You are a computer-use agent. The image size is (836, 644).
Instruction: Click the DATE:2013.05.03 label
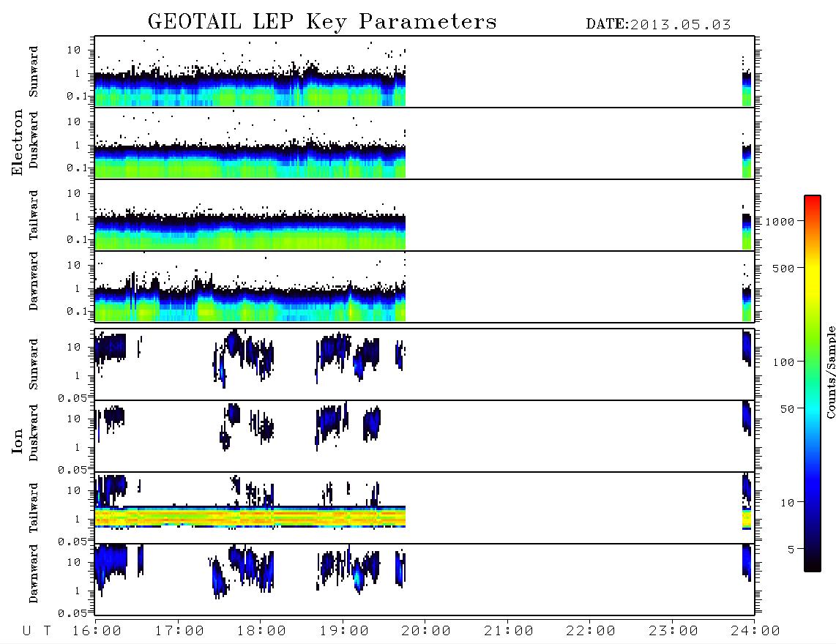(x=658, y=25)
